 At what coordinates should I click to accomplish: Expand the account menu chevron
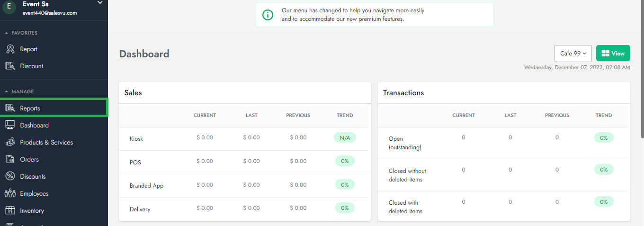(99, 3)
